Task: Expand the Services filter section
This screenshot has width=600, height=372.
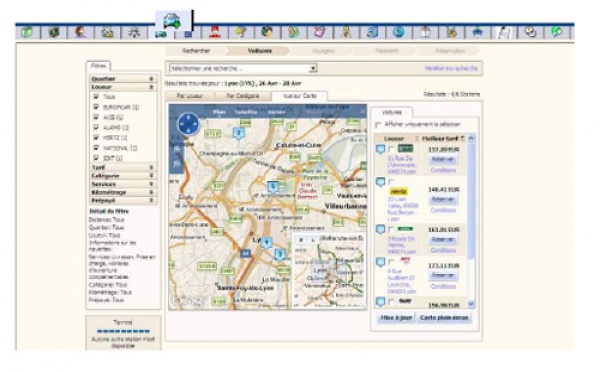Action: coord(123,184)
